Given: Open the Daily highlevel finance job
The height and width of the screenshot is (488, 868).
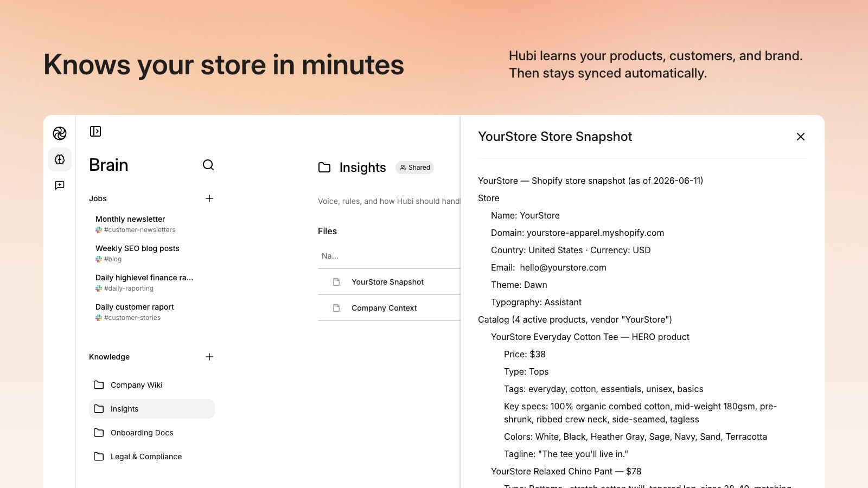Looking at the screenshot, I should 144,278.
